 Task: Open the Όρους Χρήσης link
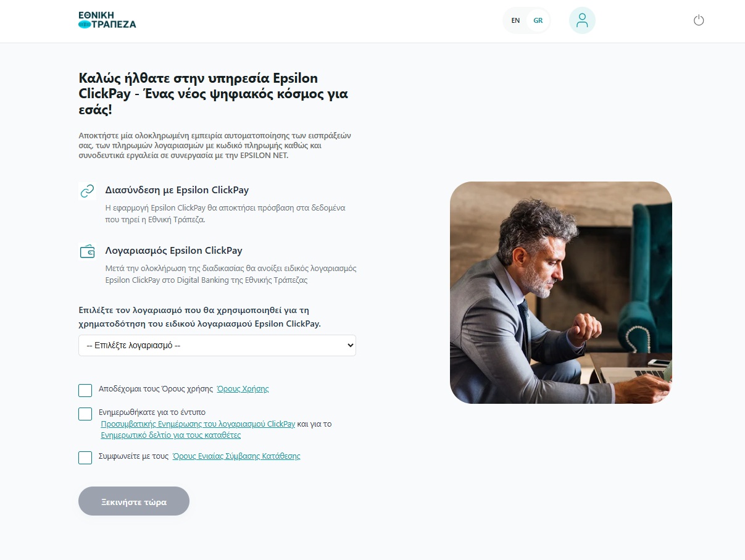tap(243, 389)
